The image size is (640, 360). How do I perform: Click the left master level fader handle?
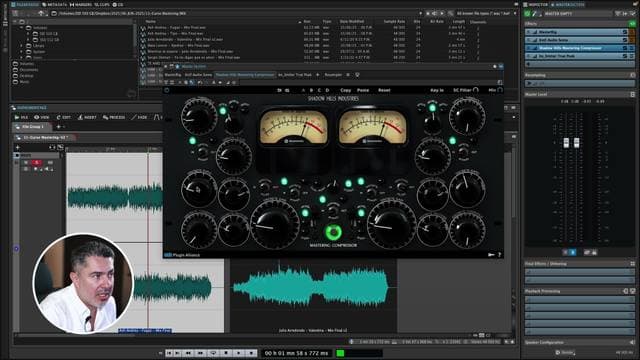pyautogui.click(x=566, y=142)
